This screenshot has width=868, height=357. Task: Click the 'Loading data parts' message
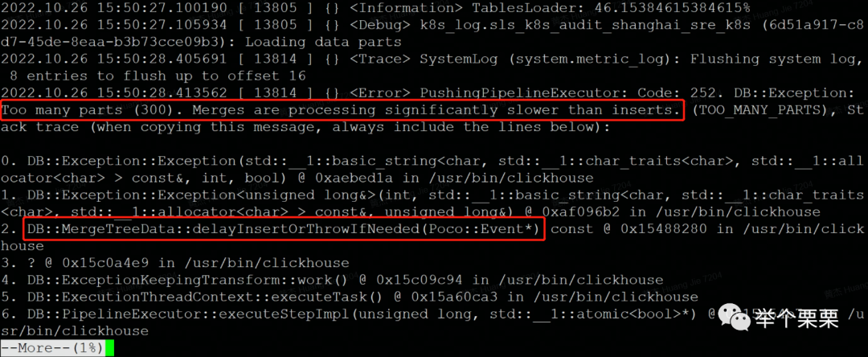point(325,42)
